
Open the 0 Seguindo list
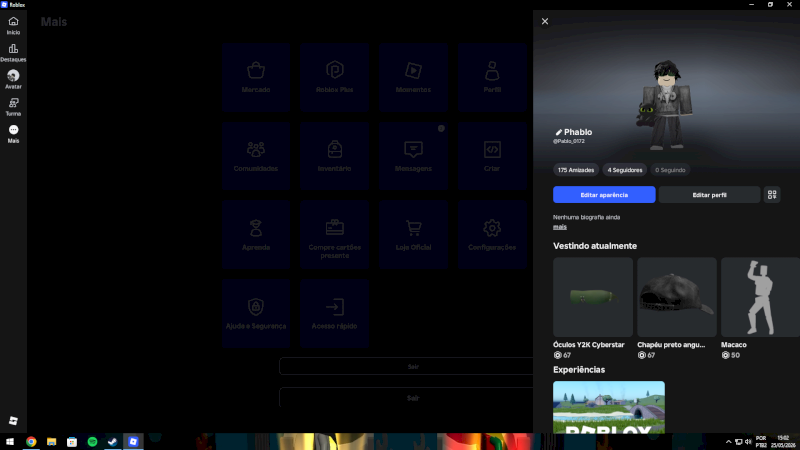click(x=670, y=170)
